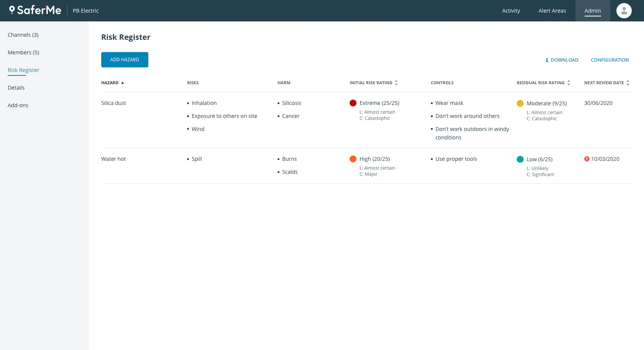Click the orange High risk rating dot
The image size is (644, 350).
coord(353,159)
